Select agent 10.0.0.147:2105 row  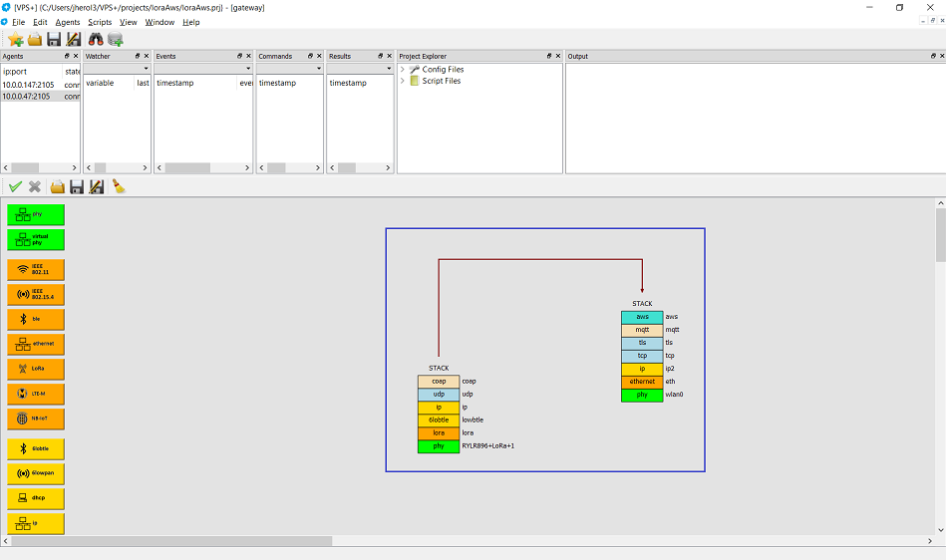pyautogui.click(x=30, y=85)
